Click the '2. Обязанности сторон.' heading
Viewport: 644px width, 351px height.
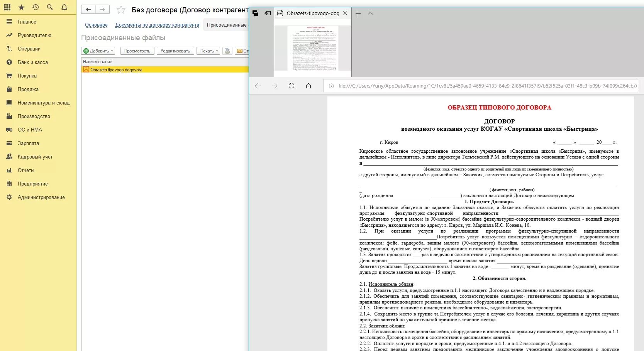500,278
